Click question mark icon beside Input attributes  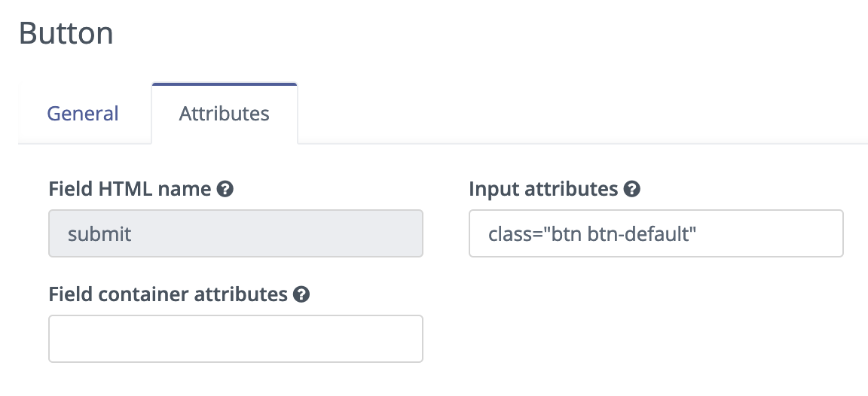[x=631, y=189]
